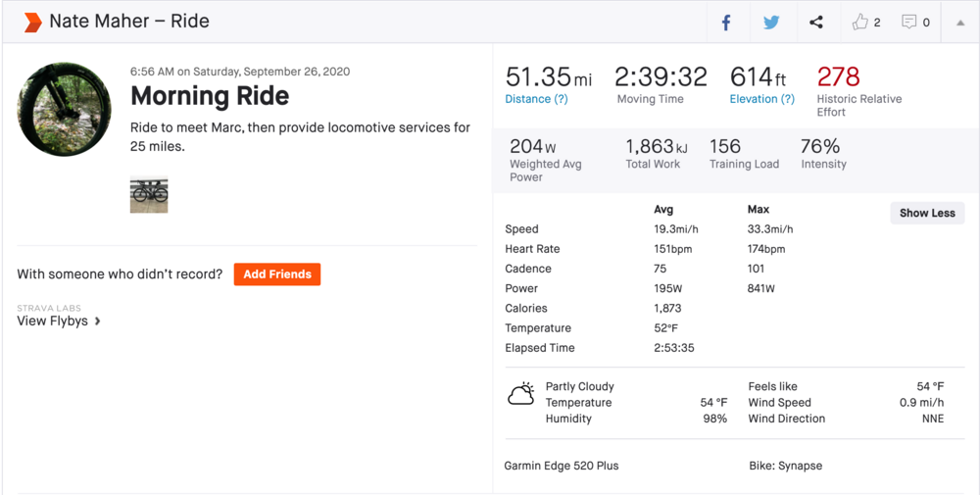Image resolution: width=980 pixels, height=495 pixels.
Task: Open the share options icon
Action: pos(816,23)
